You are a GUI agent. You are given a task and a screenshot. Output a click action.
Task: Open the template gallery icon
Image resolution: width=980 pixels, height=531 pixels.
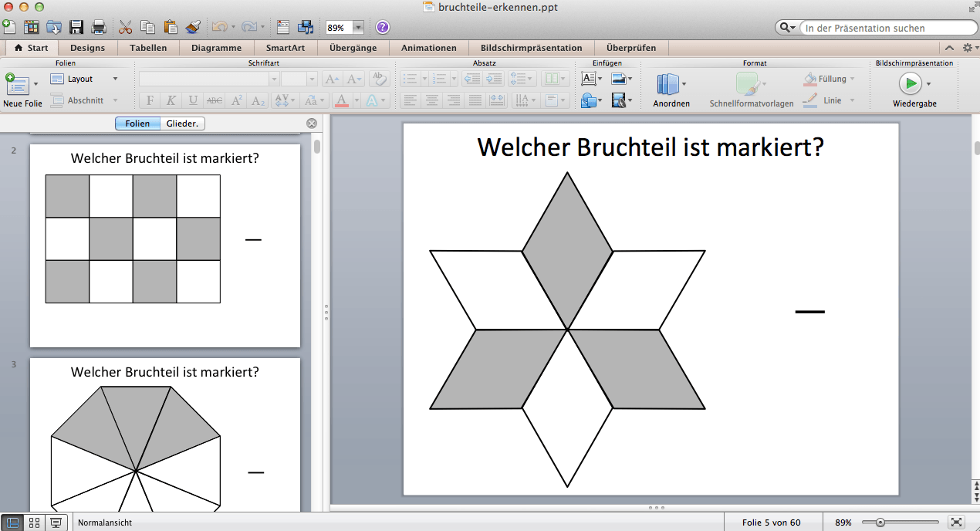(32, 27)
